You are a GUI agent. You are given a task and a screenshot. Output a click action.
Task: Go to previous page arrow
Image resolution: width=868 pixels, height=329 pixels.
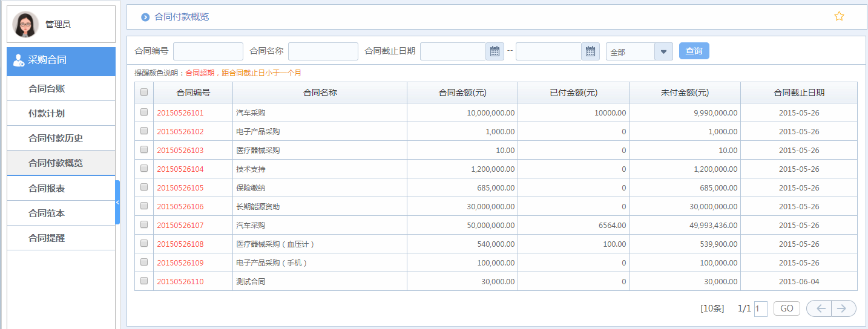click(x=820, y=308)
